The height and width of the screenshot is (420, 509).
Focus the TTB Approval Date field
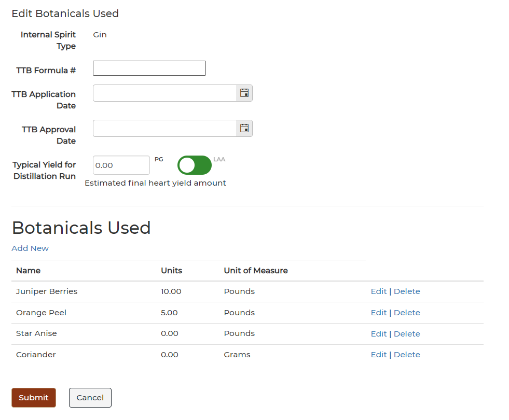(x=164, y=129)
